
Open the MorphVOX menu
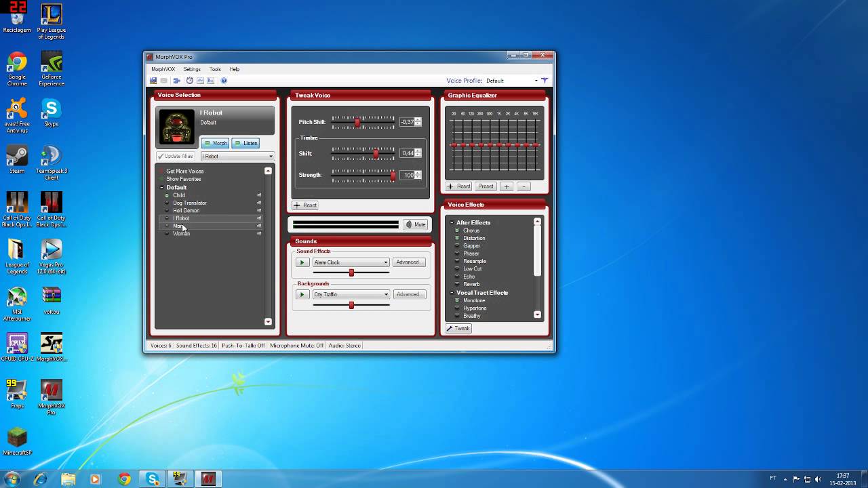click(163, 69)
